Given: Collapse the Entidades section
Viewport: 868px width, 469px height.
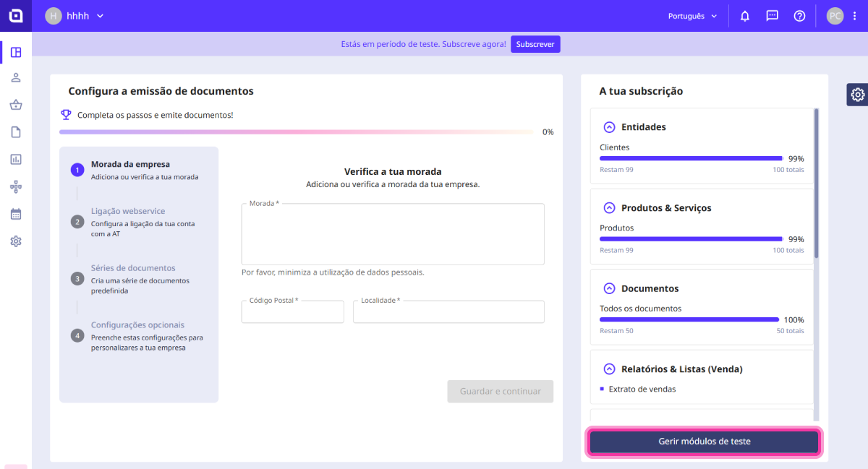Looking at the screenshot, I should tap(609, 127).
